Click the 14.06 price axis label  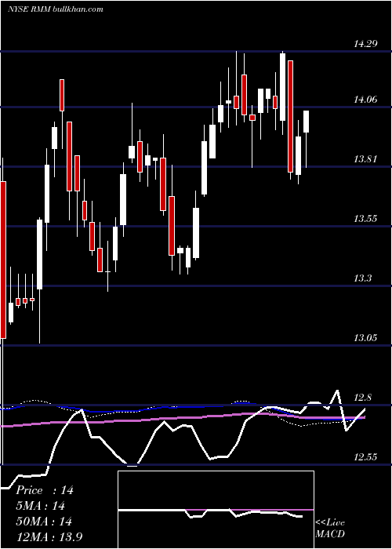click(x=365, y=100)
